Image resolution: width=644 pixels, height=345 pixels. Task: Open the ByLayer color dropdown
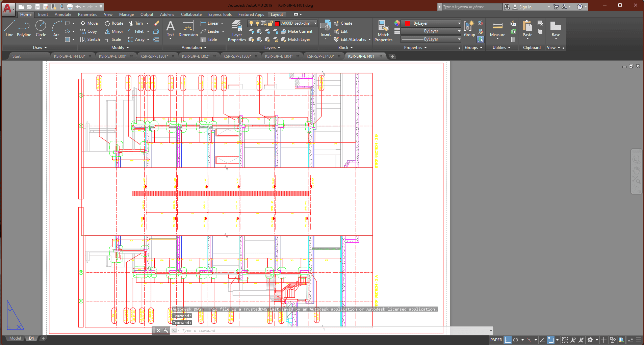pos(459,23)
